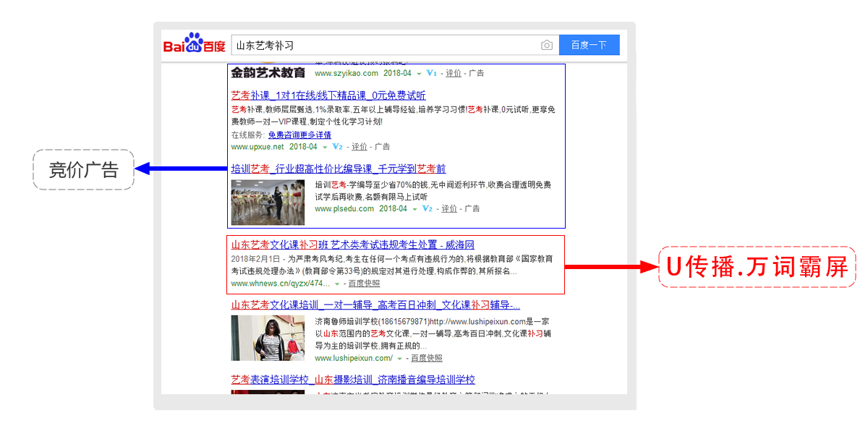Image resolution: width=868 pixels, height=434 pixels.
Task: Click the www.szyikao.com URL
Action: [x=346, y=73]
